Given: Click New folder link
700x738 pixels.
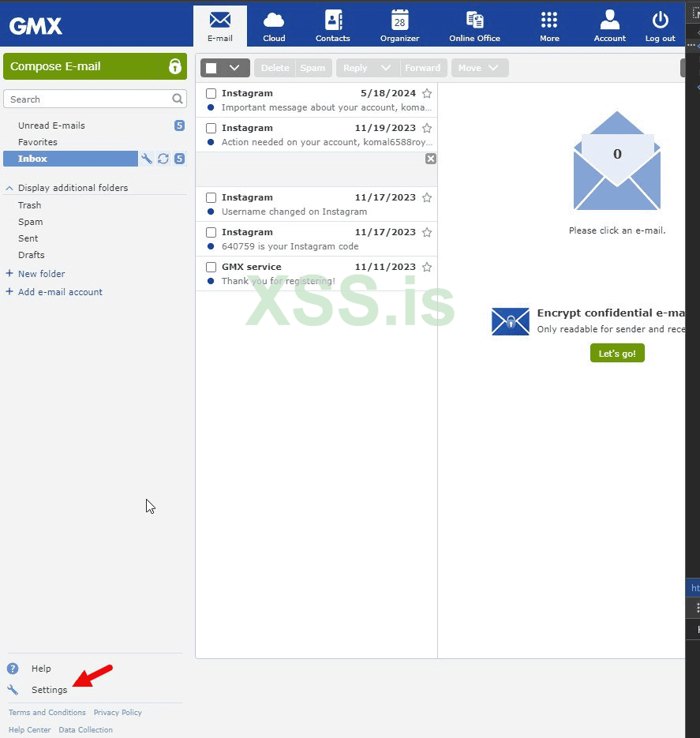Looking at the screenshot, I should coord(41,273).
